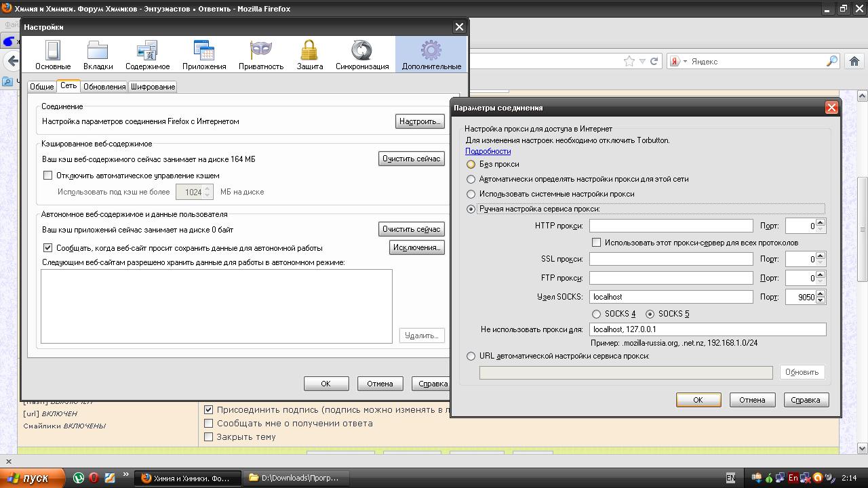The image size is (868, 488).
Task: Open the Основные settings category
Action: (x=52, y=55)
